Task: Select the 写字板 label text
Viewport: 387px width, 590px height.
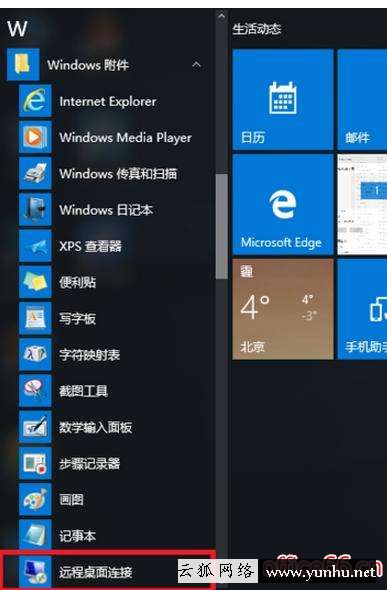Action: coord(77,318)
